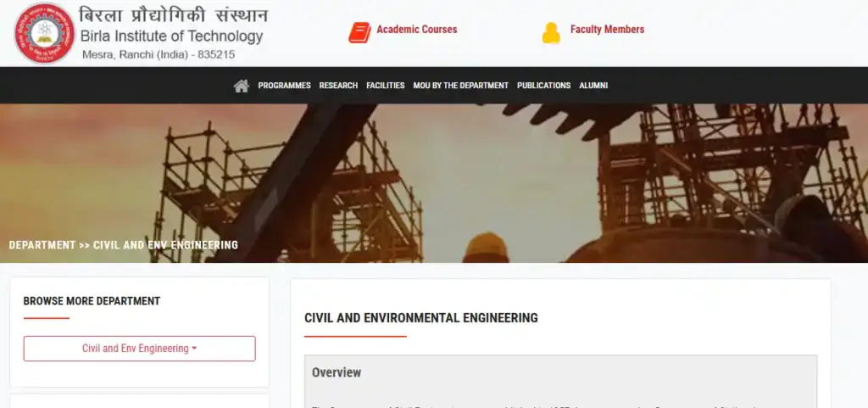The image size is (868, 408).
Task: Open the Alumni navigation item
Action: pos(593,86)
